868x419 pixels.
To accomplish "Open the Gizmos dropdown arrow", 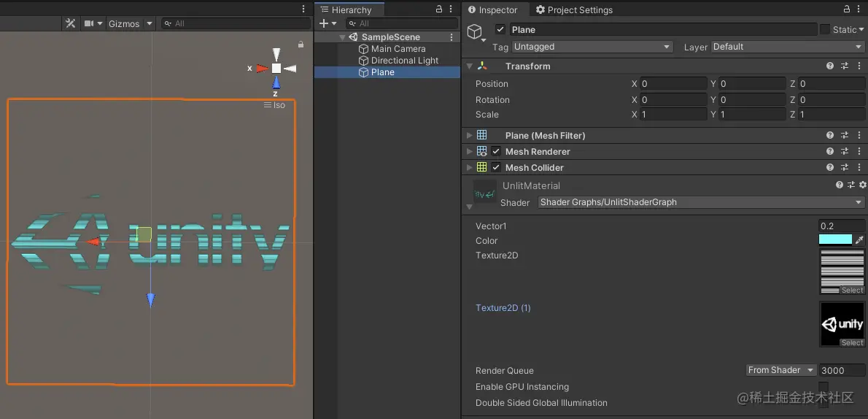I will [x=150, y=24].
